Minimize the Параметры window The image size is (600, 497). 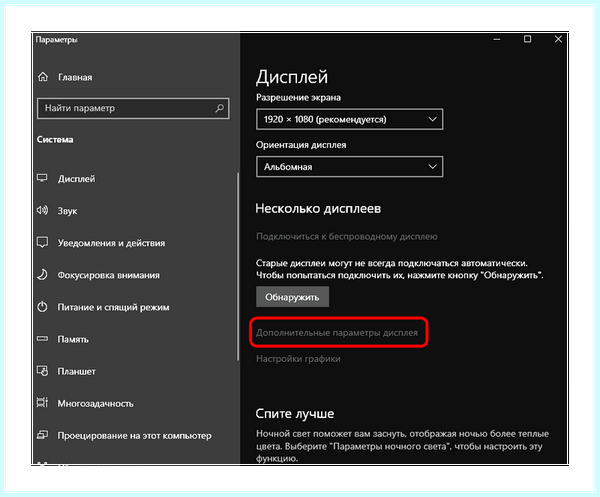point(497,39)
